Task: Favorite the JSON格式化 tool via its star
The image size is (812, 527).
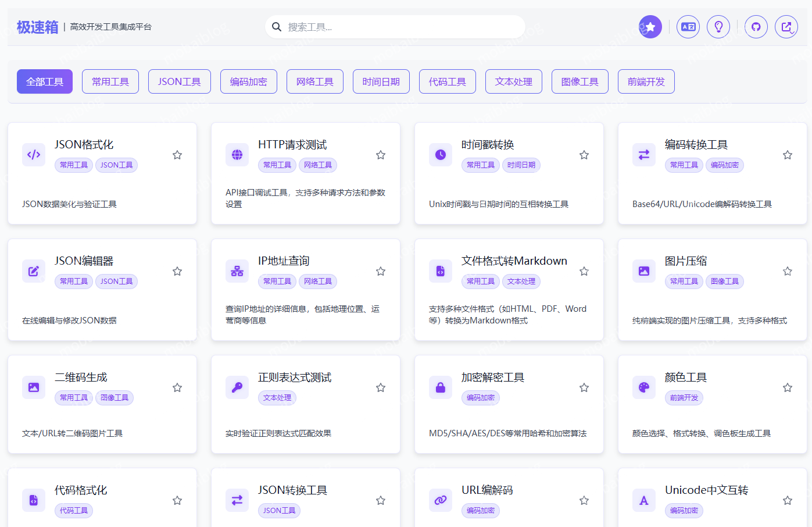Action: (x=177, y=154)
